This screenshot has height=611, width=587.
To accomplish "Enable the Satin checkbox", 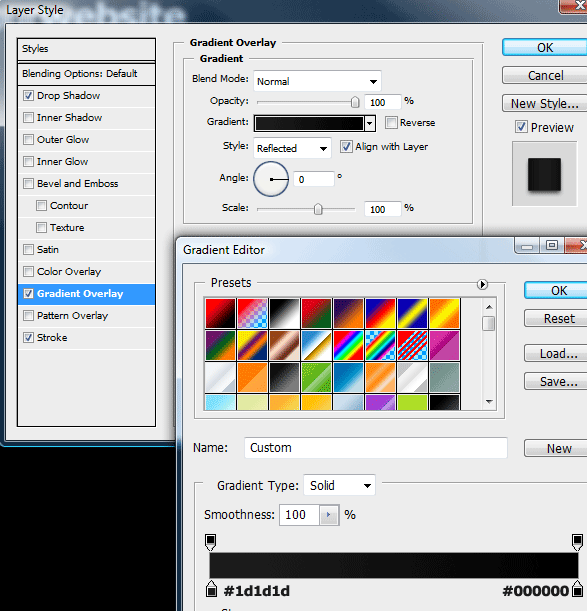I will (x=28, y=249).
